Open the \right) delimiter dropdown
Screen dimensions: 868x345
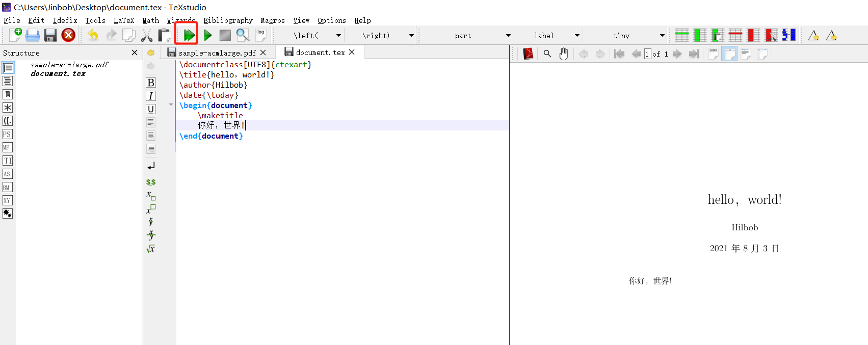(x=411, y=36)
